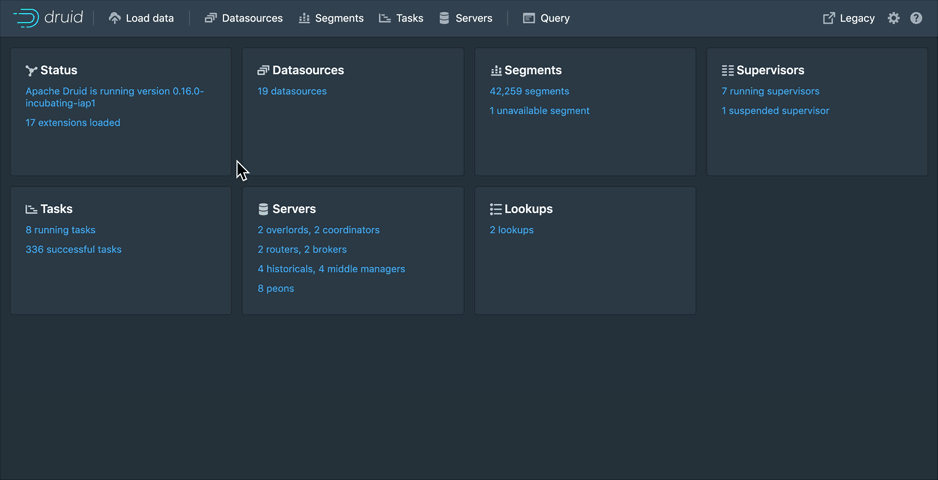Open the Load data view
The image size is (938, 480).
pyautogui.click(x=141, y=18)
